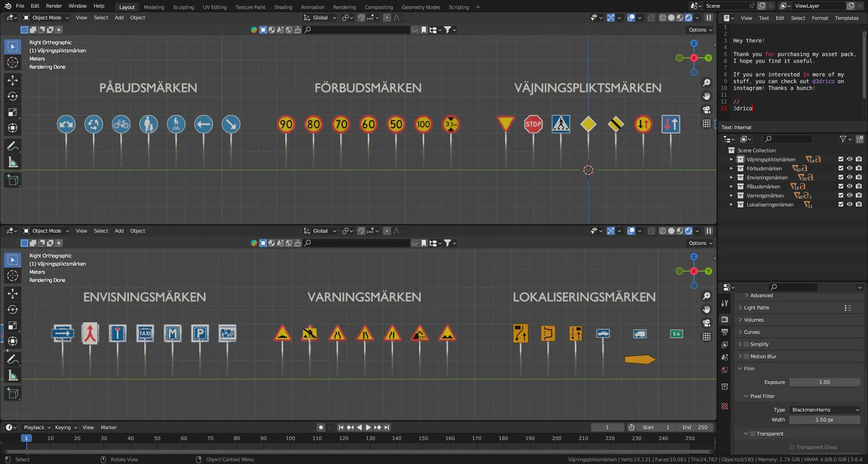Viewport: 868px width, 464px height.
Task: Open the Playback dropdown in the timeline
Action: 36,428
